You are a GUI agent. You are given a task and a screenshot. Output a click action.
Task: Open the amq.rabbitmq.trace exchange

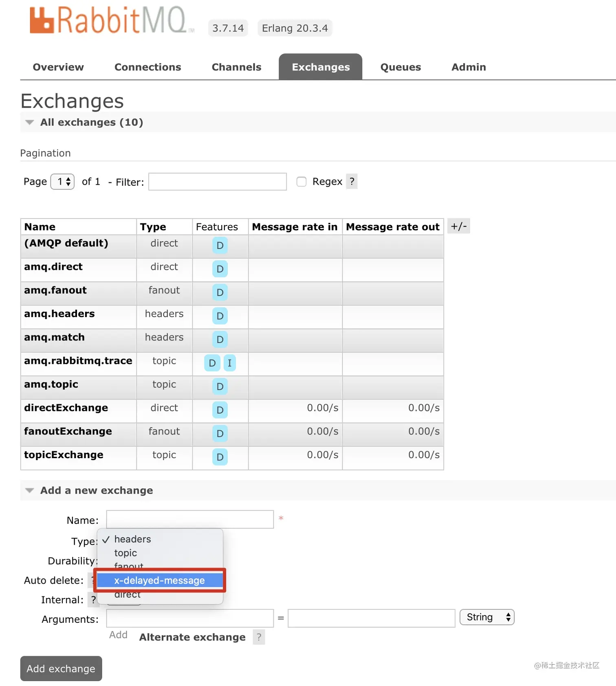pos(78,361)
